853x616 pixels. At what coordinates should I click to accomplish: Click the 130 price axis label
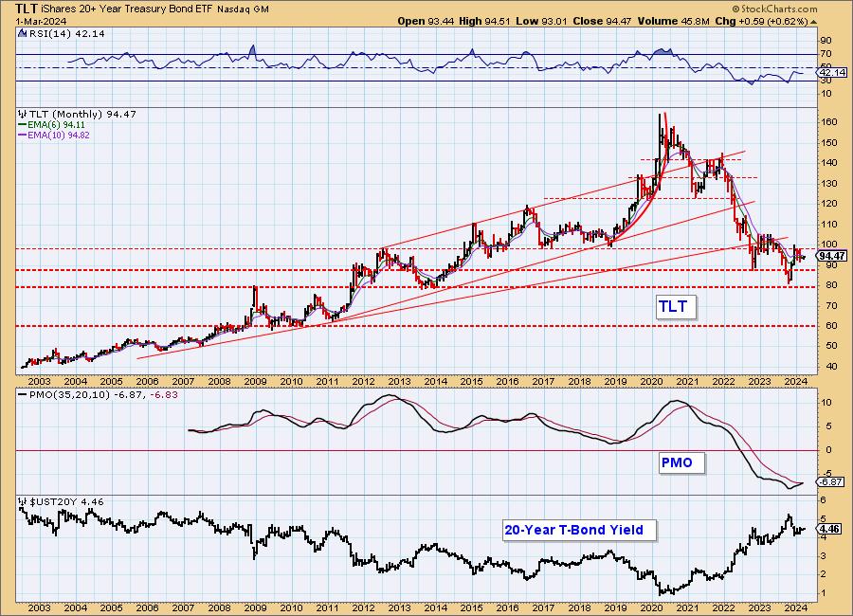pos(829,184)
